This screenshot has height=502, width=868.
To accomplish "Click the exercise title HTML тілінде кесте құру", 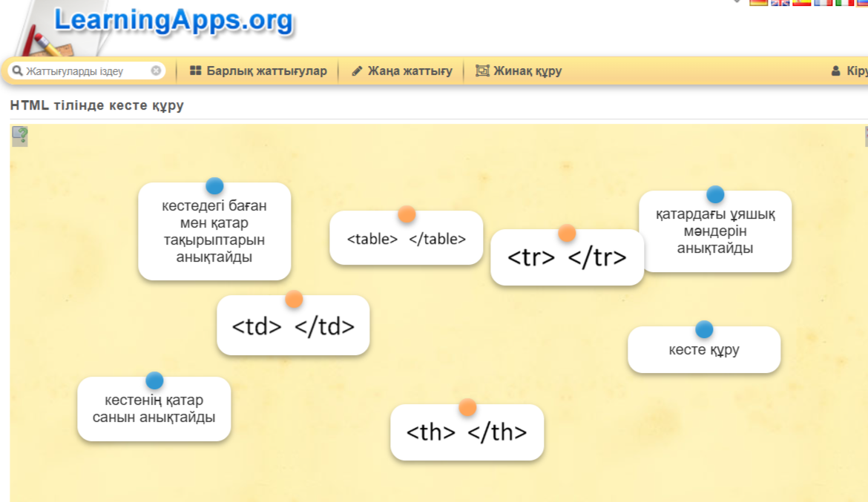I will click(x=97, y=105).
